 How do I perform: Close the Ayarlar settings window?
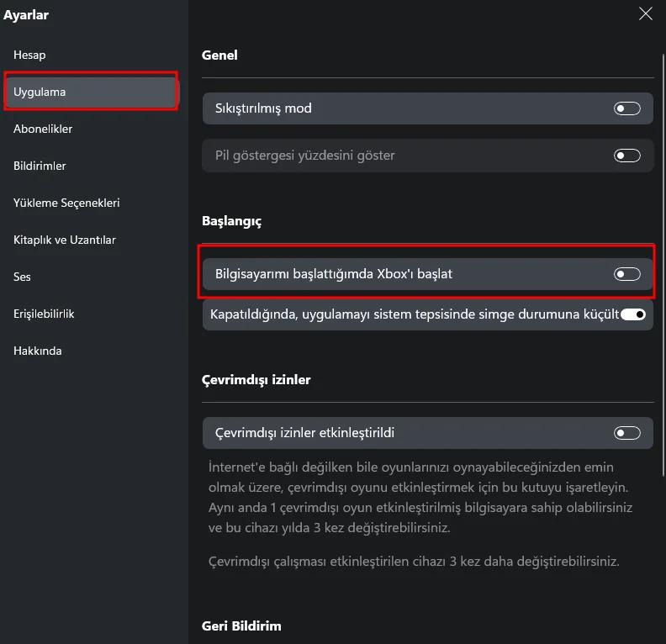(x=646, y=13)
